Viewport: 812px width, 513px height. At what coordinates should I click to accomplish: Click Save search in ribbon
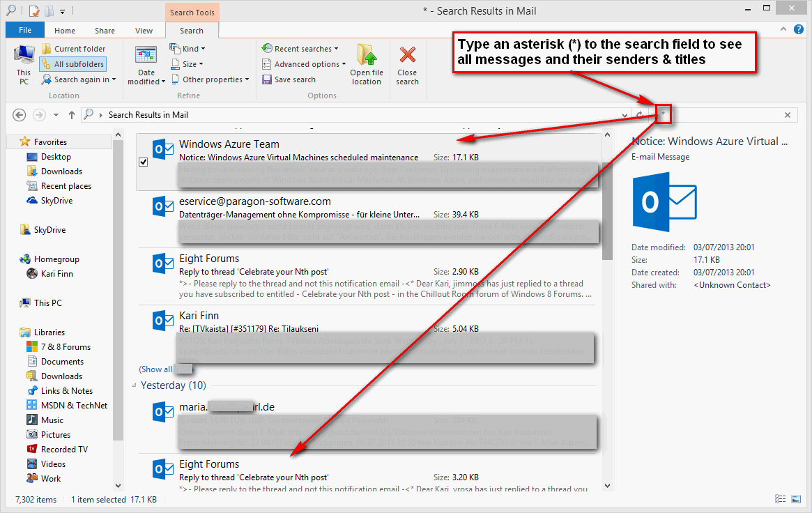pyautogui.click(x=289, y=79)
